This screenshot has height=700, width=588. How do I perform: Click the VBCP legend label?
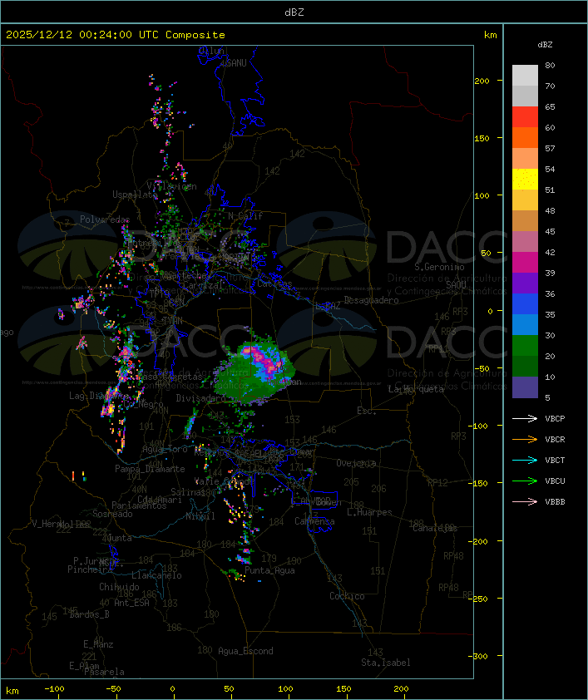pyautogui.click(x=555, y=419)
